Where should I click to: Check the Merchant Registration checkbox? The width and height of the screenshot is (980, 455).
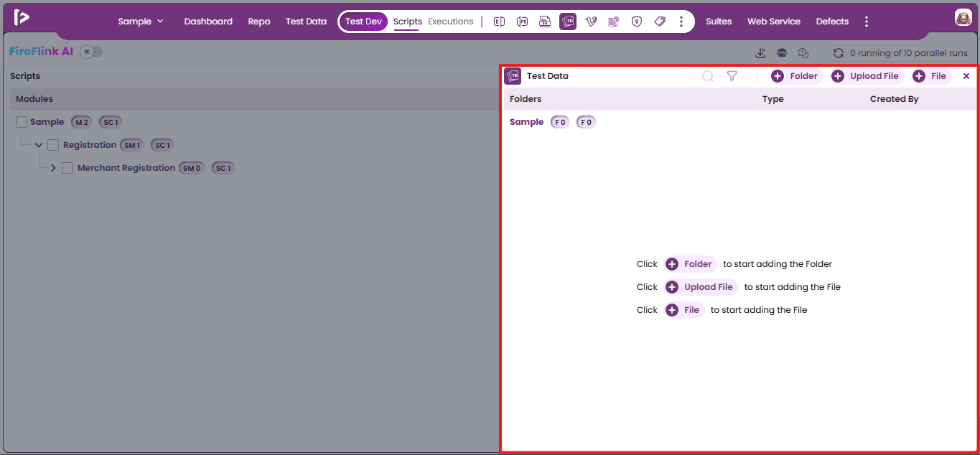click(x=67, y=168)
